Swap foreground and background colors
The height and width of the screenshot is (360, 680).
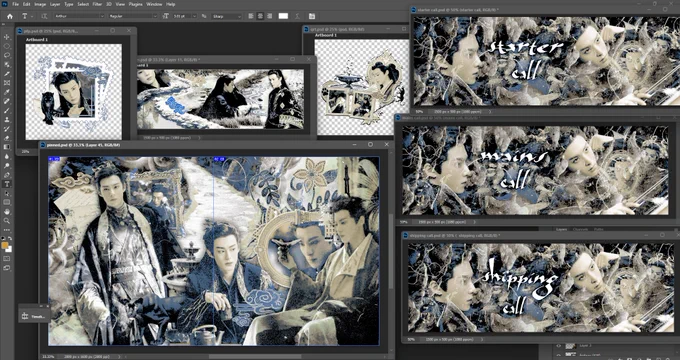click(x=10, y=239)
